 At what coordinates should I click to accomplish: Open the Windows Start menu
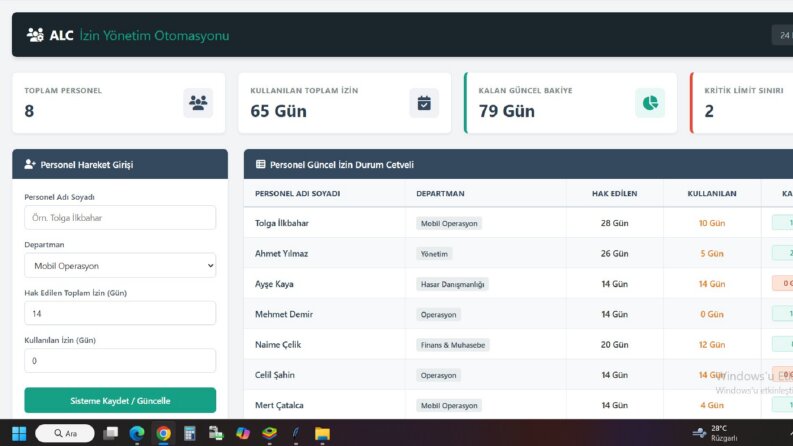click(19, 433)
